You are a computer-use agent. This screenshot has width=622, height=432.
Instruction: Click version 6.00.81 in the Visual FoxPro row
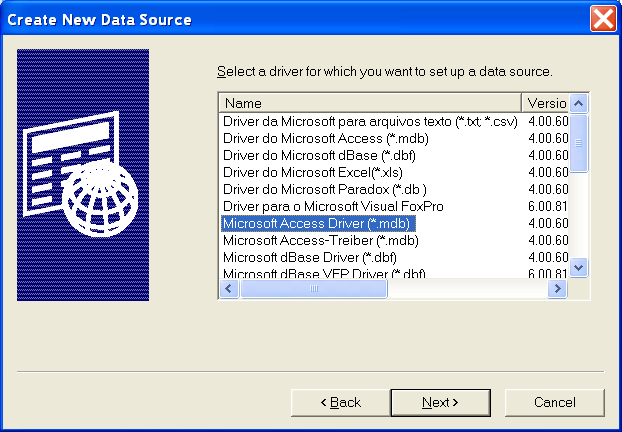click(x=548, y=207)
